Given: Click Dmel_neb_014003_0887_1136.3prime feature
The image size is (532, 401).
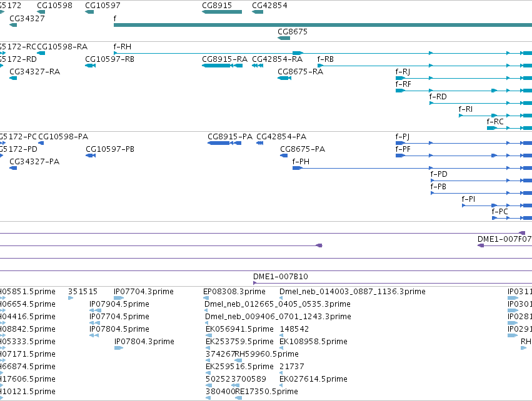Looking at the screenshot, I should coord(281,298).
